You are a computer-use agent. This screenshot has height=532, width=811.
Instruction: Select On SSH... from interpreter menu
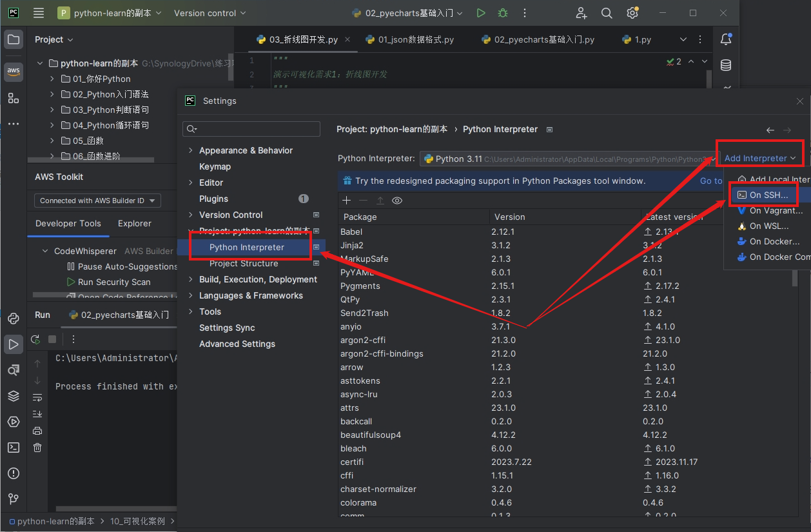click(768, 195)
